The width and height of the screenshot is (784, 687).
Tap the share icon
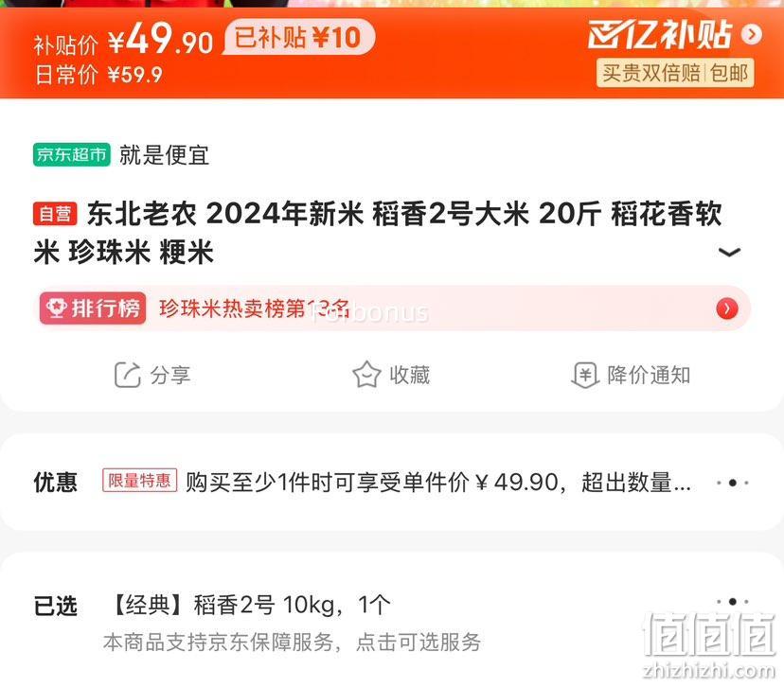click(x=128, y=375)
